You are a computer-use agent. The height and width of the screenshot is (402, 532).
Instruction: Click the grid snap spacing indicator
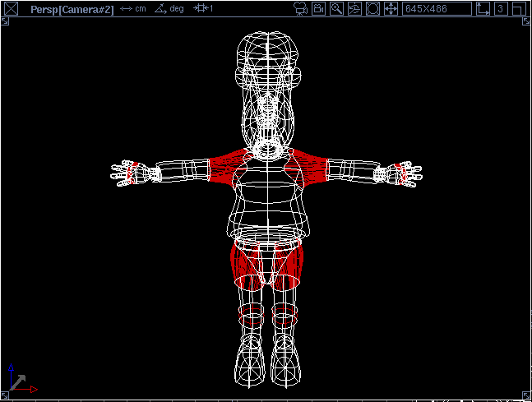(203, 8)
